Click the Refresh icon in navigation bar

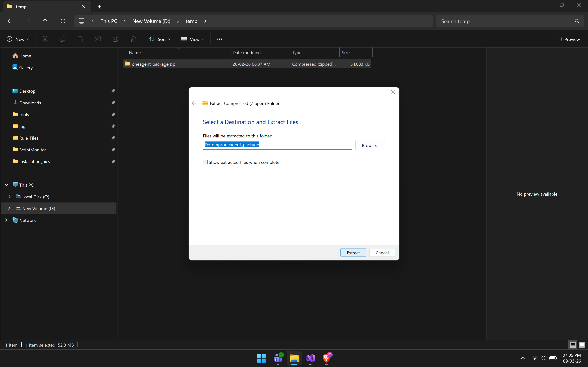(63, 21)
